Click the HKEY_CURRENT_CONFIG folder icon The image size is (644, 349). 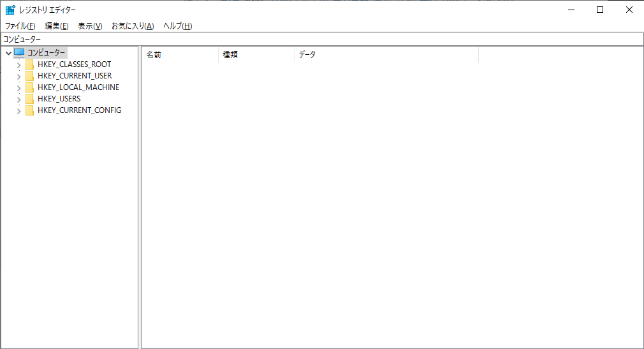[x=29, y=110]
